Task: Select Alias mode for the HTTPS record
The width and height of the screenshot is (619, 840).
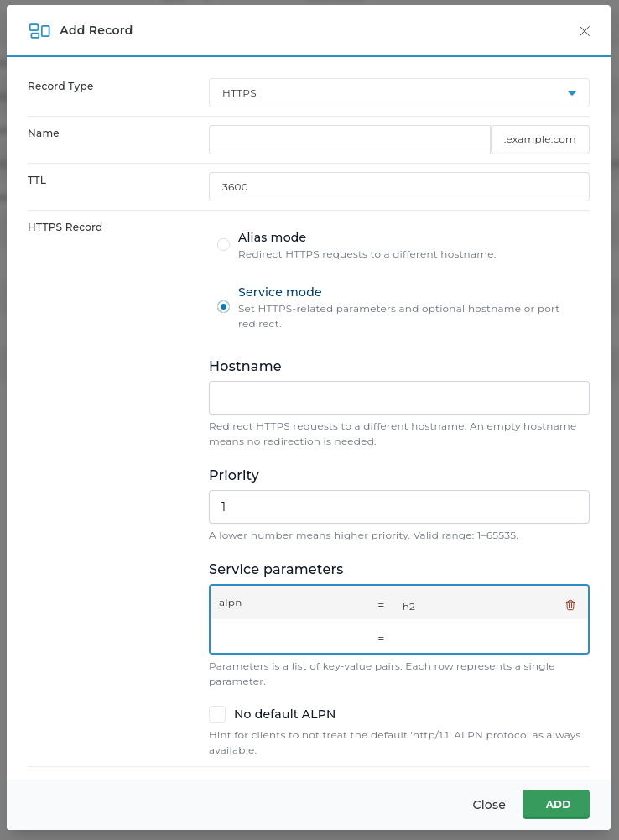Action: [223, 244]
